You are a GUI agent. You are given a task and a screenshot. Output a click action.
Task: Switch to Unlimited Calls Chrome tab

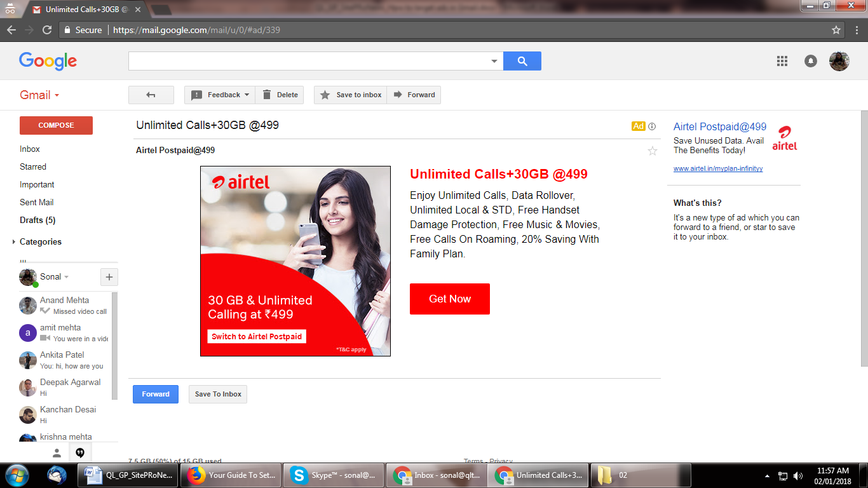pos(87,10)
